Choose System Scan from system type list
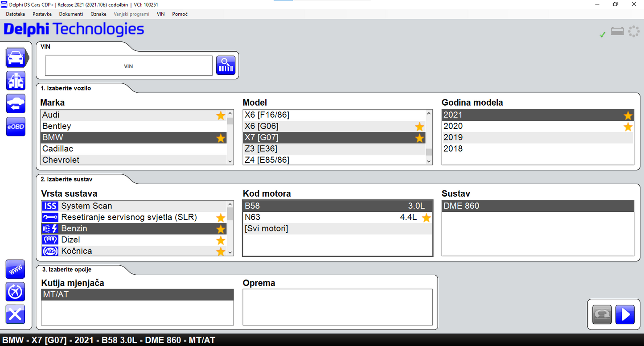Viewport: 644px width, 346px height. [x=86, y=206]
